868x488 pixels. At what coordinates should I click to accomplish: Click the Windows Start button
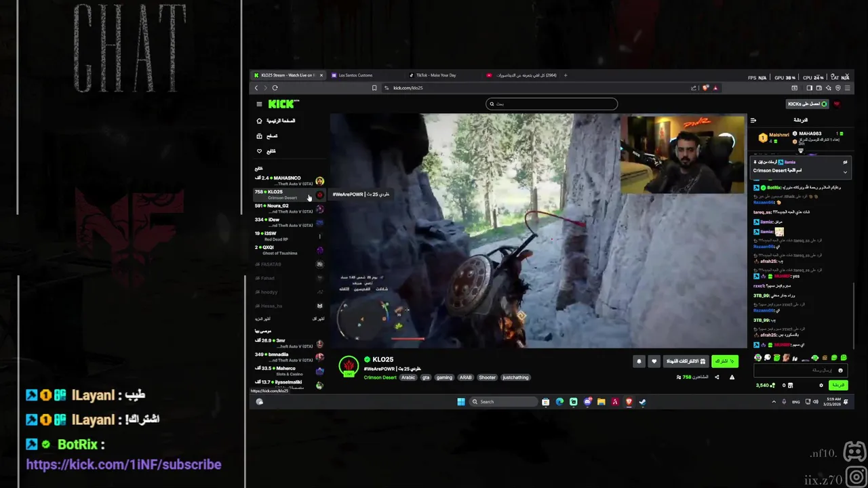point(461,402)
